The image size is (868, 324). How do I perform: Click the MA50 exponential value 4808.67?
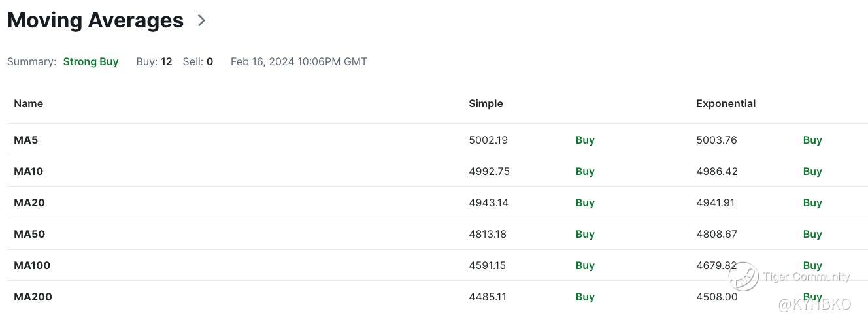717,234
